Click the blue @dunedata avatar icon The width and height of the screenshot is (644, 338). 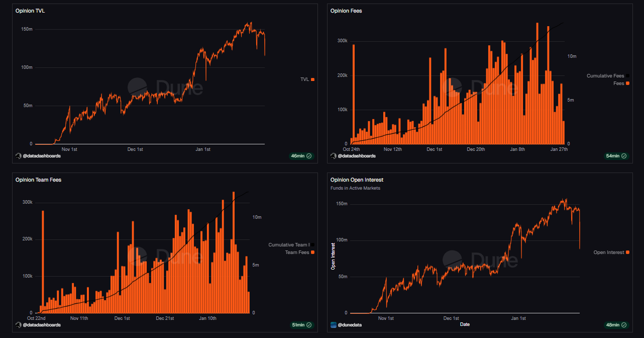pos(333,325)
